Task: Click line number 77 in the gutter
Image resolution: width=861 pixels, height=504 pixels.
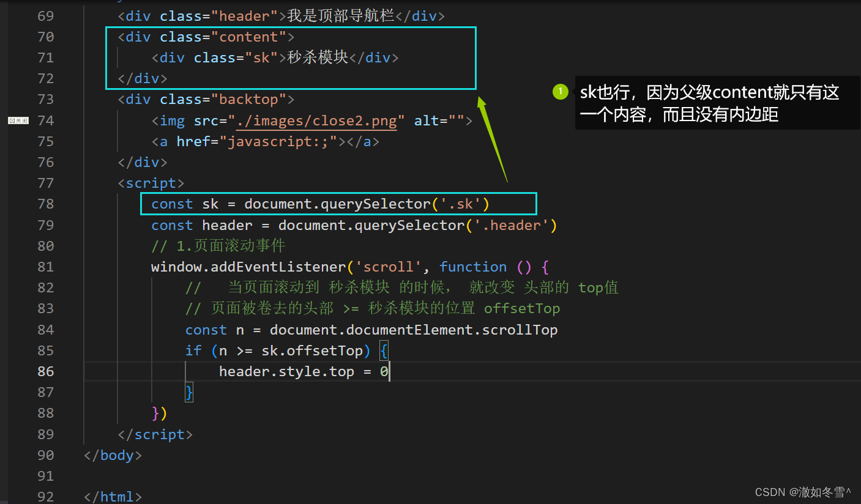Action: pos(45,183)
